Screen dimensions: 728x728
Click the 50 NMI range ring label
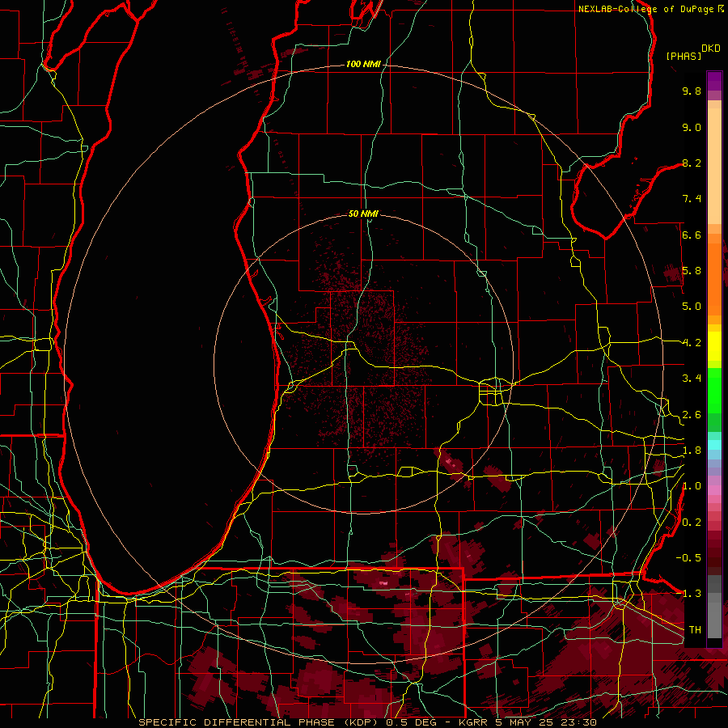tap(363, 214)
